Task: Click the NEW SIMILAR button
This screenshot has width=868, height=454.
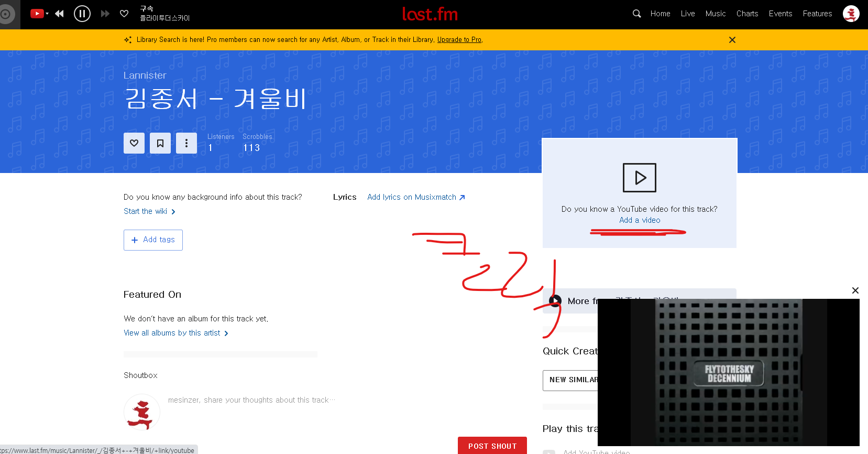Action: [x=570, y=380]
